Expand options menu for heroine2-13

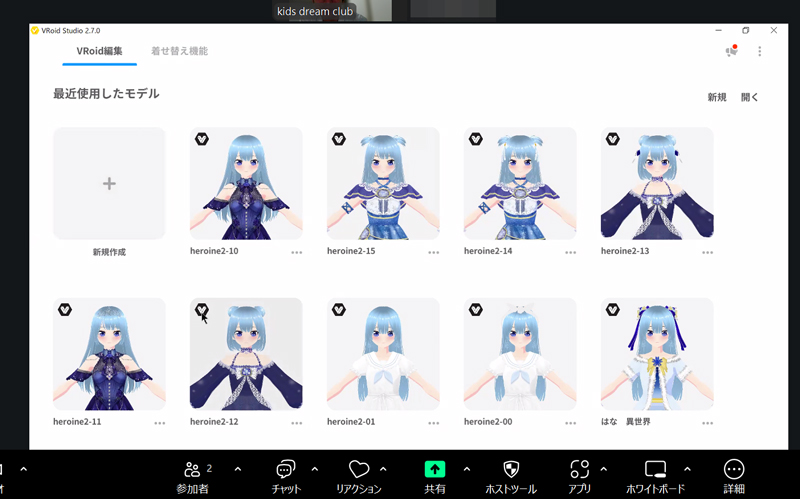pyautogui.click(x=707, y=253)
